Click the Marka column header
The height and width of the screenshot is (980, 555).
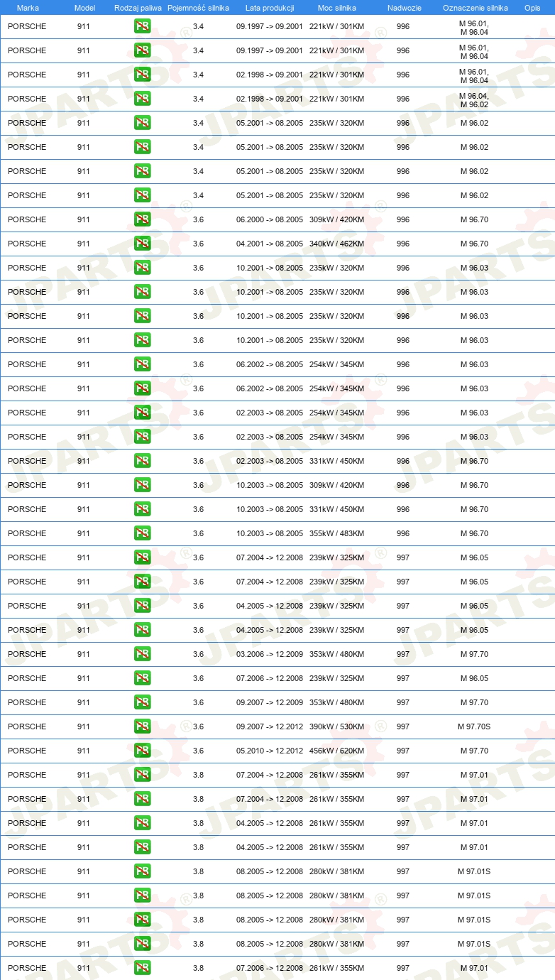click(x=28, y=8)
